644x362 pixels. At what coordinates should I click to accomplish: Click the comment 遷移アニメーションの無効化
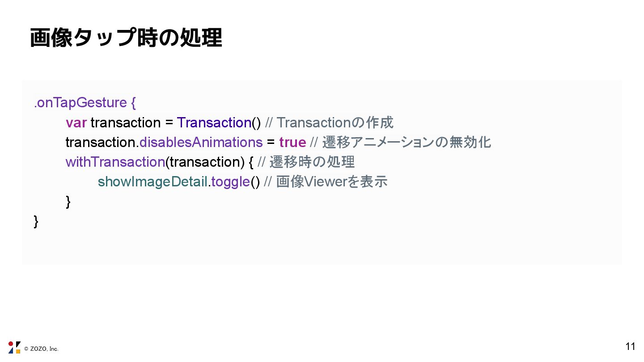click(x=401, y=142)
